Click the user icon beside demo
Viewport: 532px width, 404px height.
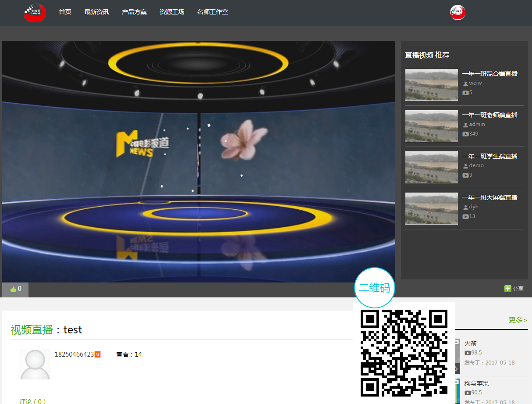pyautogui.click(x=465, y=166)
